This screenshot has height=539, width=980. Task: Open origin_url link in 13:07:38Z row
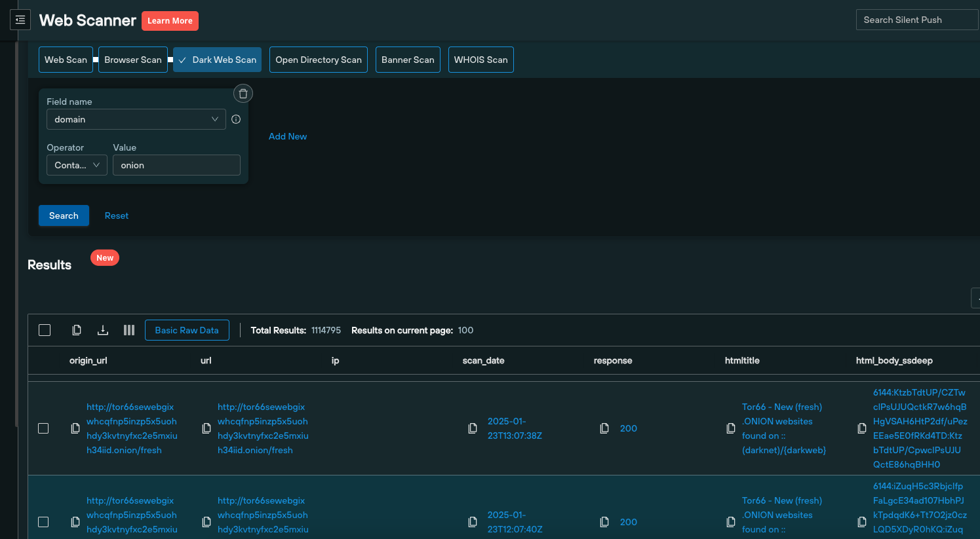pyautogui.click(x=132, y=428)
